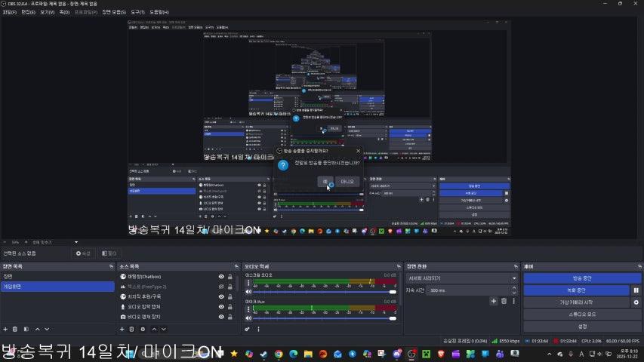The width and height of the screenshot is (644, 362).
Task: Delete the scene transition with trash icon
Action: (x=504, y=301)
